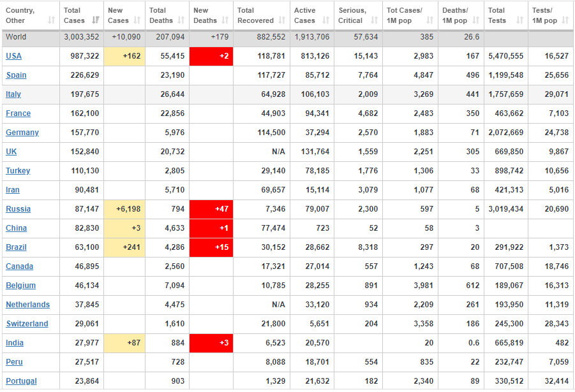Viewport: 575px width, 392px height.
Task: Click the Total Cases header label
Action: [74, 15]
